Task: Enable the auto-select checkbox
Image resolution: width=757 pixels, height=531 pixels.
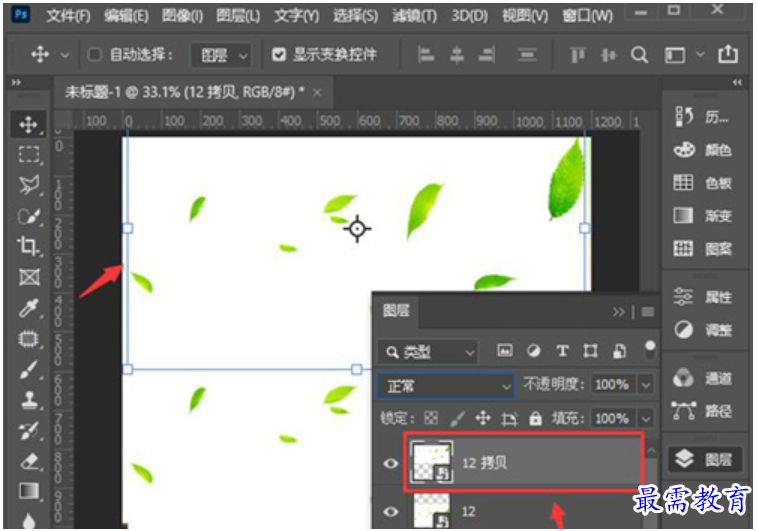Action: point(95,55)
